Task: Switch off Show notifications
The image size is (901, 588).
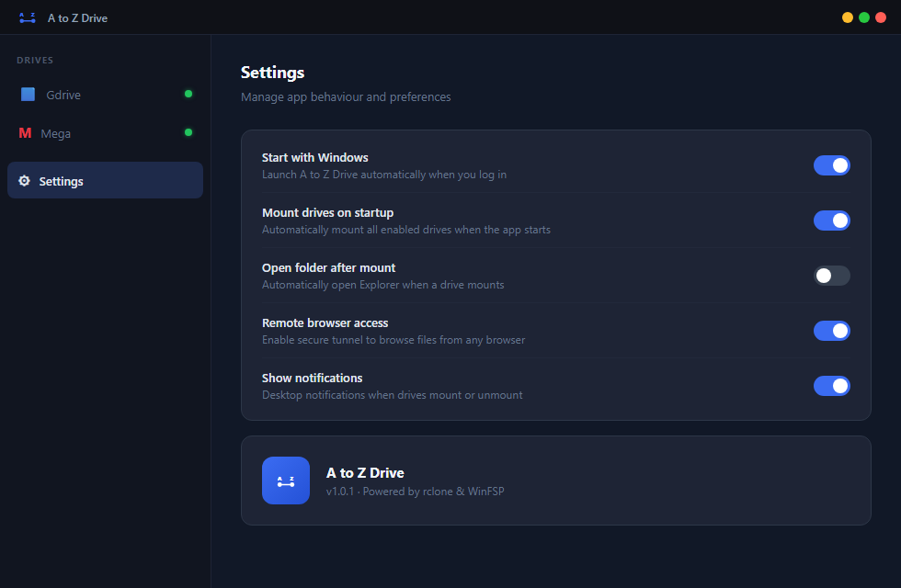Action: pyautogui.click(x=831, y=386)
